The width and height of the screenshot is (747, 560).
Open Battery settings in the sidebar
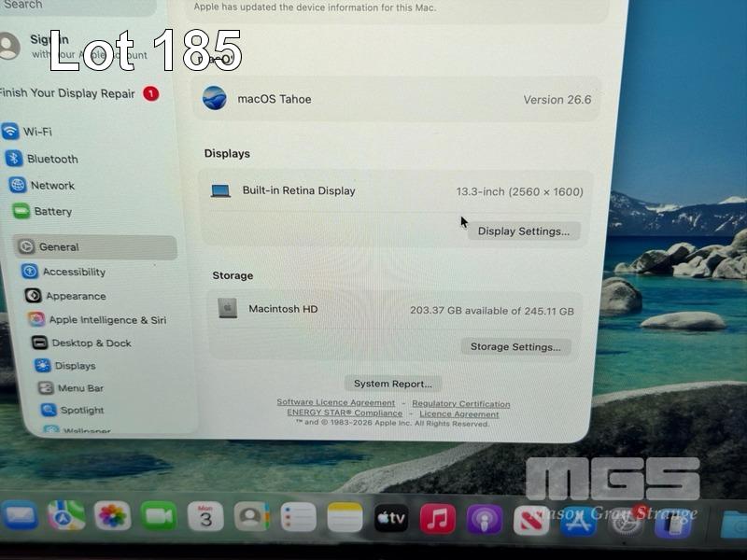click(43, 212)
